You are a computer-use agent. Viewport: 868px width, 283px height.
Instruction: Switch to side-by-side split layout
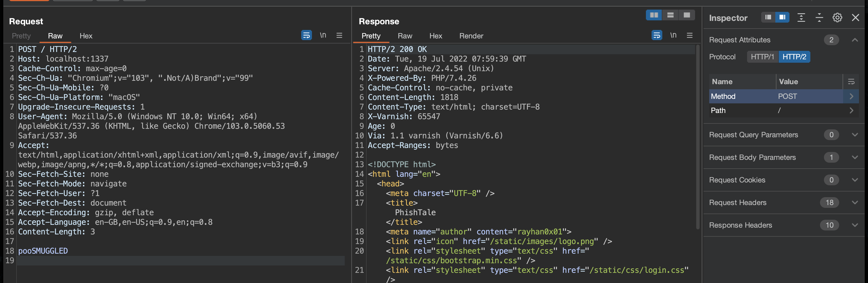(654, 15)
